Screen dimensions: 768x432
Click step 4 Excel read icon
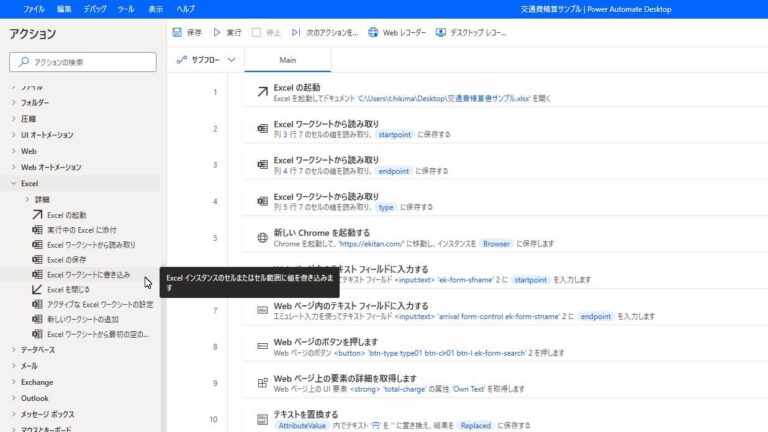tap(263, 201)
